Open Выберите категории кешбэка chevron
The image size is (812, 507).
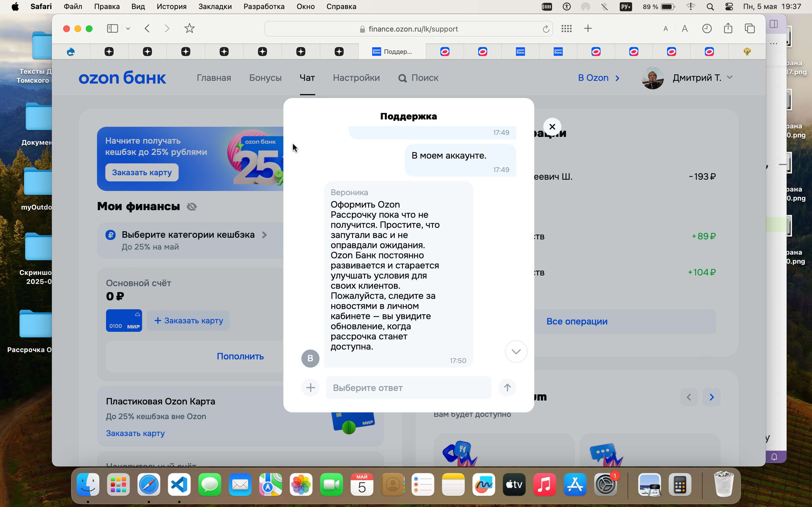point(264,235)
